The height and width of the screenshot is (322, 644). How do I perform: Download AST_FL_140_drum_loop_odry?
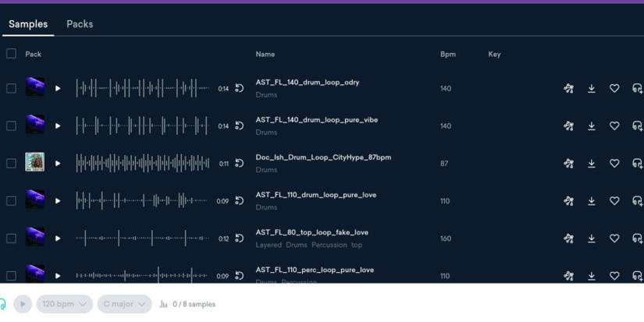pos(592,88)
